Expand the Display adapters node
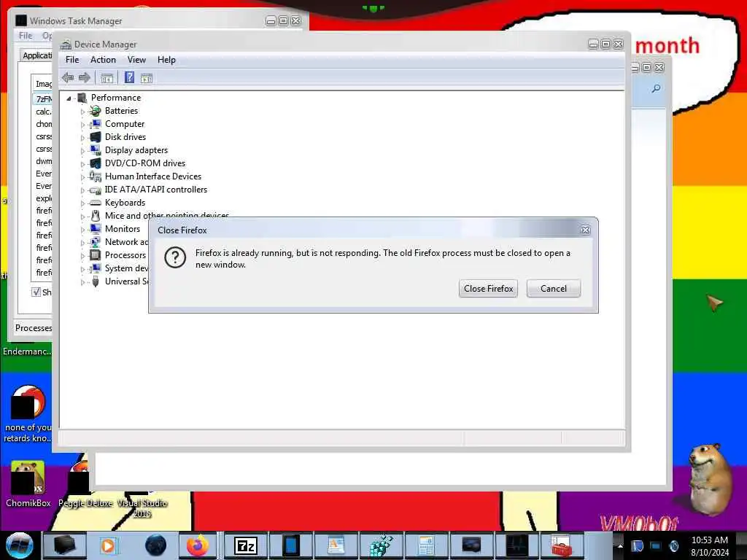This screenshot has height=560, width=747. (x=82, y=151)
